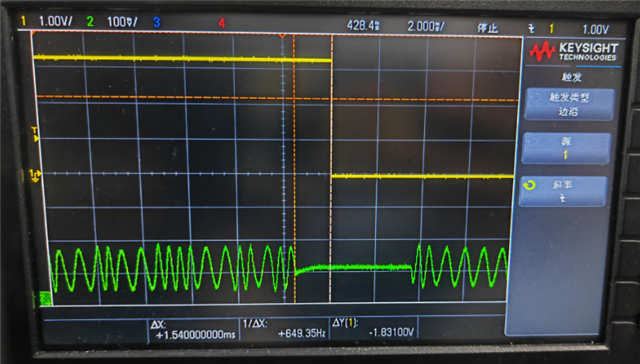This screenshot has height=364, width=640.
Task: Click the 2.000 timebase per division readout
Action: pos(426,27)
